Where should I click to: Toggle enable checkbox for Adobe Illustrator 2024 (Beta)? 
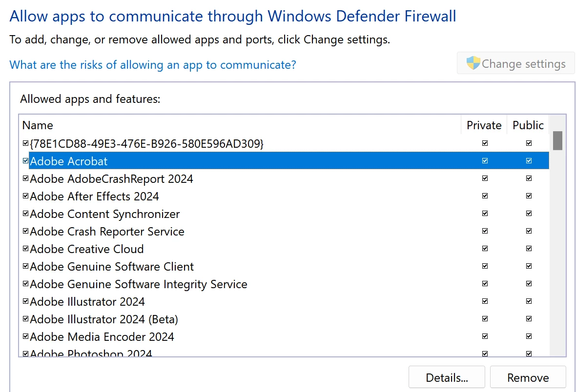(x=26, y=318)
